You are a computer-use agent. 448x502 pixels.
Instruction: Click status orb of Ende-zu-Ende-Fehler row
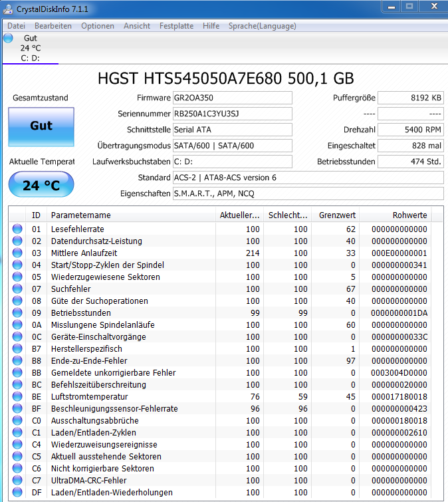tap(17, 360)
